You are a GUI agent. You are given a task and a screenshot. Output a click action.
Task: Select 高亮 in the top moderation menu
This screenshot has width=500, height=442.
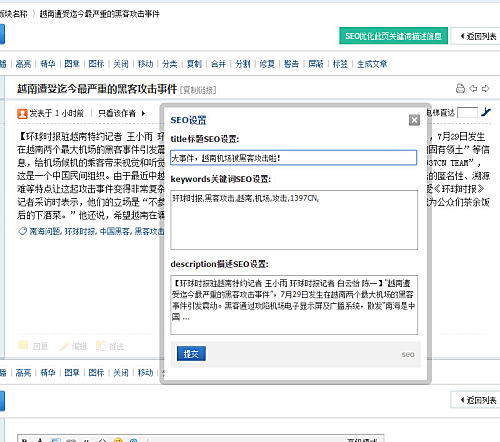(23, 64)
